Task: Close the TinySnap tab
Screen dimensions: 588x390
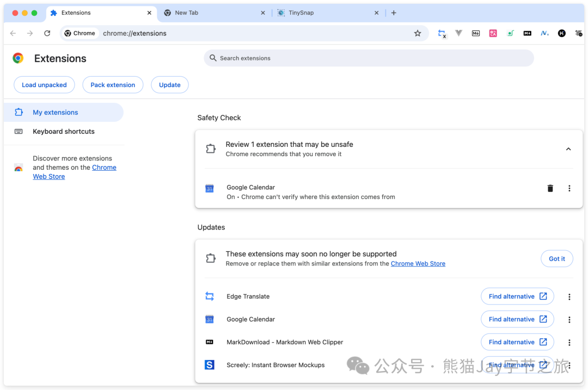Action: [377, 13]
